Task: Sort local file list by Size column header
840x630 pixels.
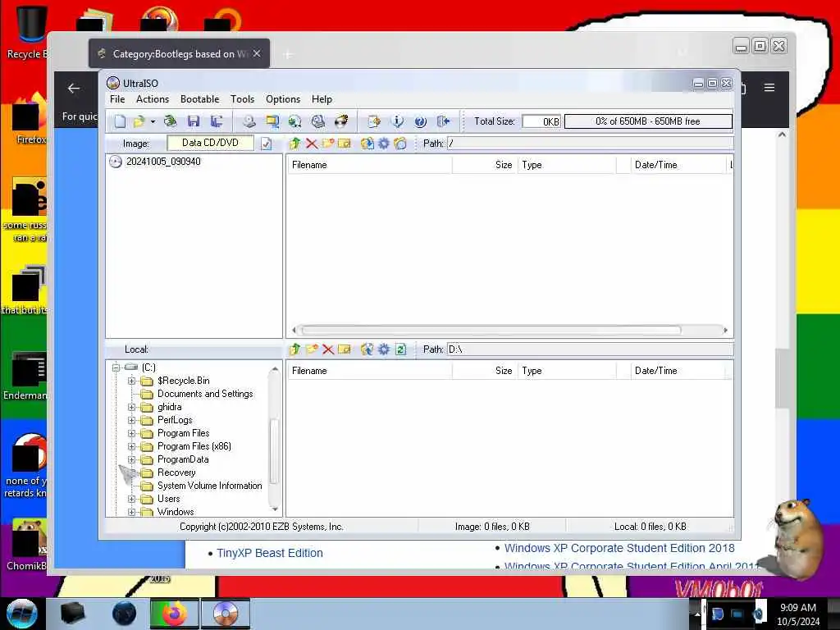Action: [485, 371]
